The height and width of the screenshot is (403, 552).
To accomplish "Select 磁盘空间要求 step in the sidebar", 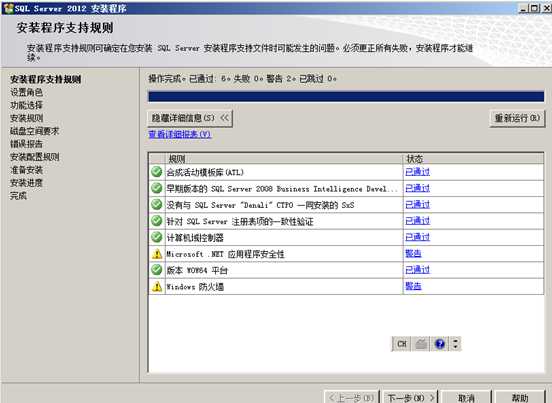I will point(34,131).
